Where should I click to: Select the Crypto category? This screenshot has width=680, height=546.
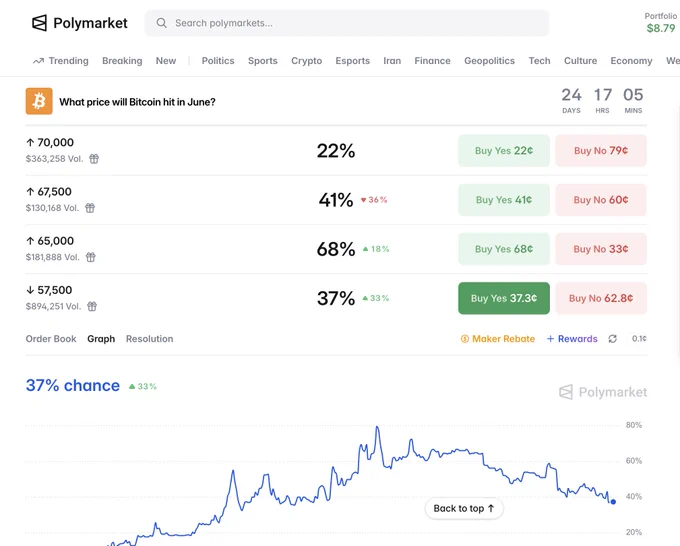pos(307,61)
